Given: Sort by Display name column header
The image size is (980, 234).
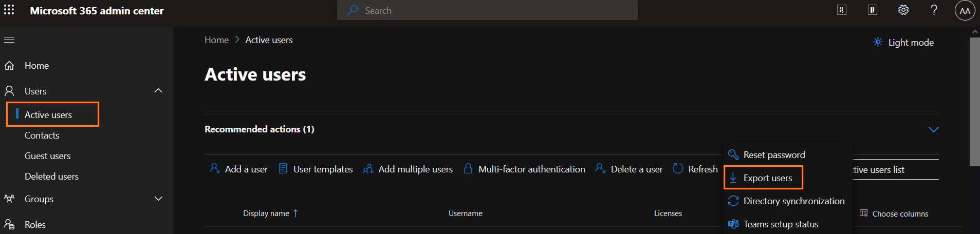Looking at the screenshot, I should coord(266,213).
